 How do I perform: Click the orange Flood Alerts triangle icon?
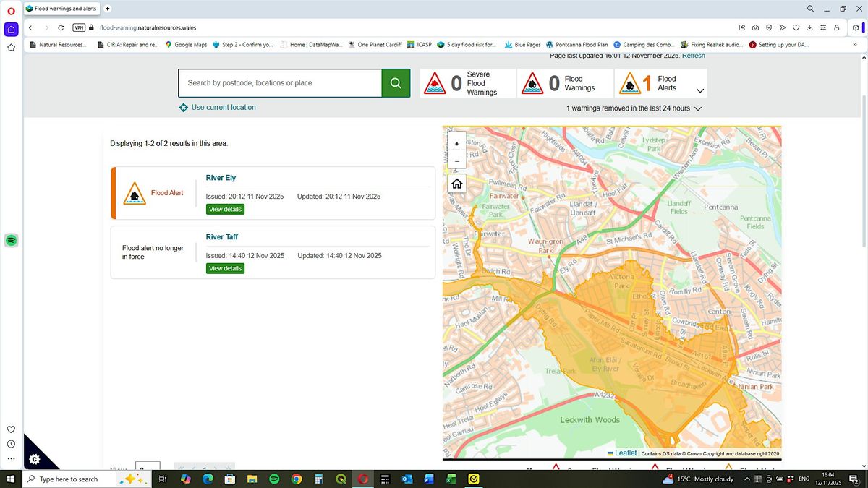(x=631, y=82)
